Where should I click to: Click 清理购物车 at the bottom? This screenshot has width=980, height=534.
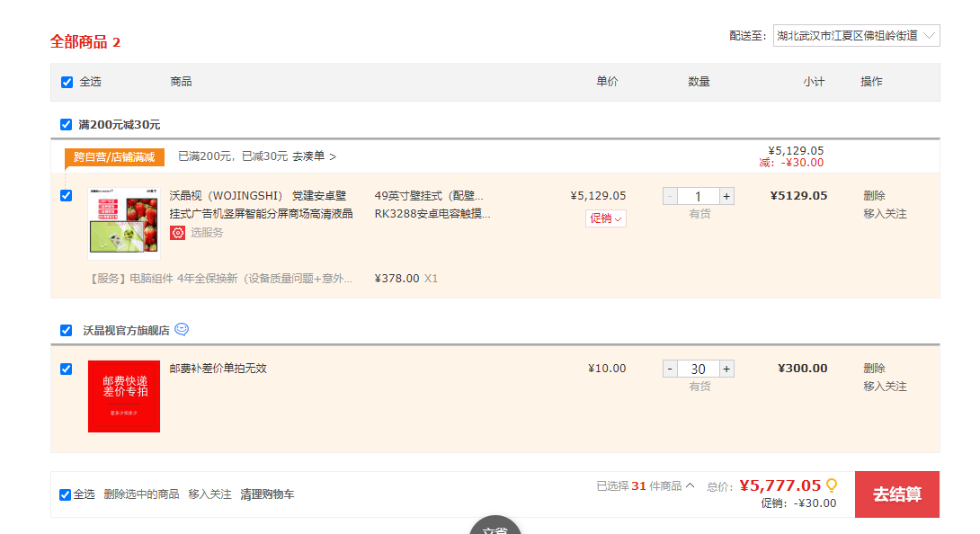point(267,494)
